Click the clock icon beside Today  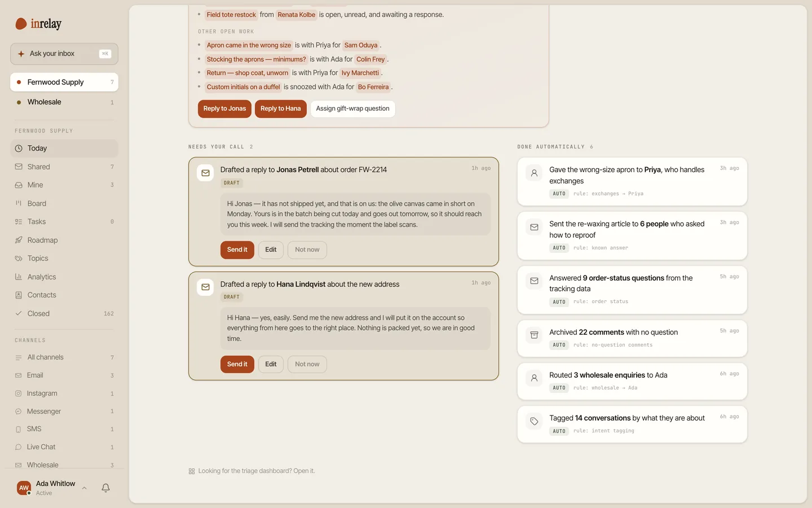pos(19,148)
